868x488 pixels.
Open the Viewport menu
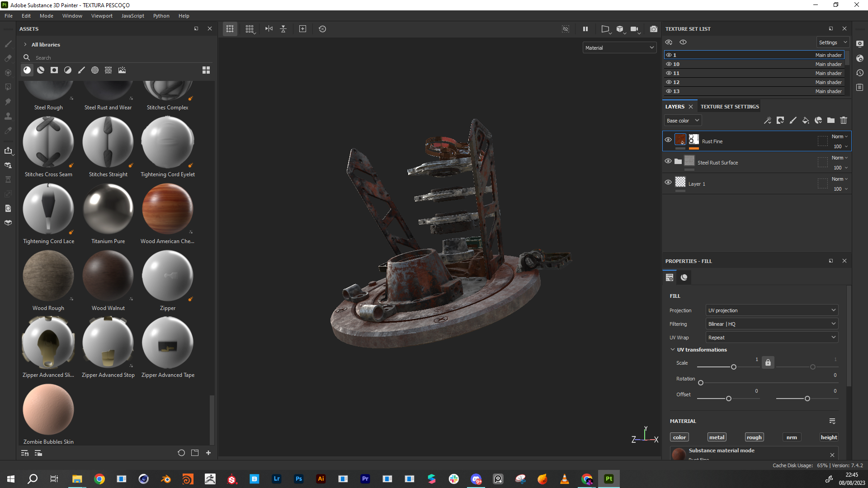click(x=102, y=16)
